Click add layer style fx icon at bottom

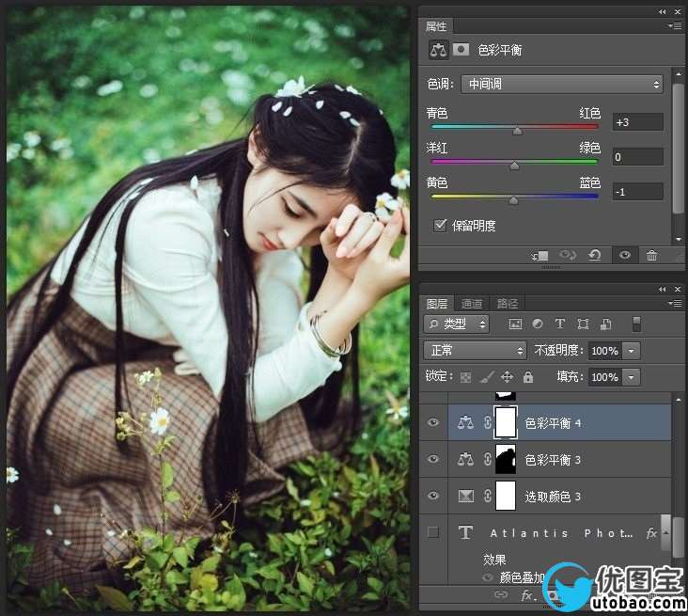pos(526,595)
